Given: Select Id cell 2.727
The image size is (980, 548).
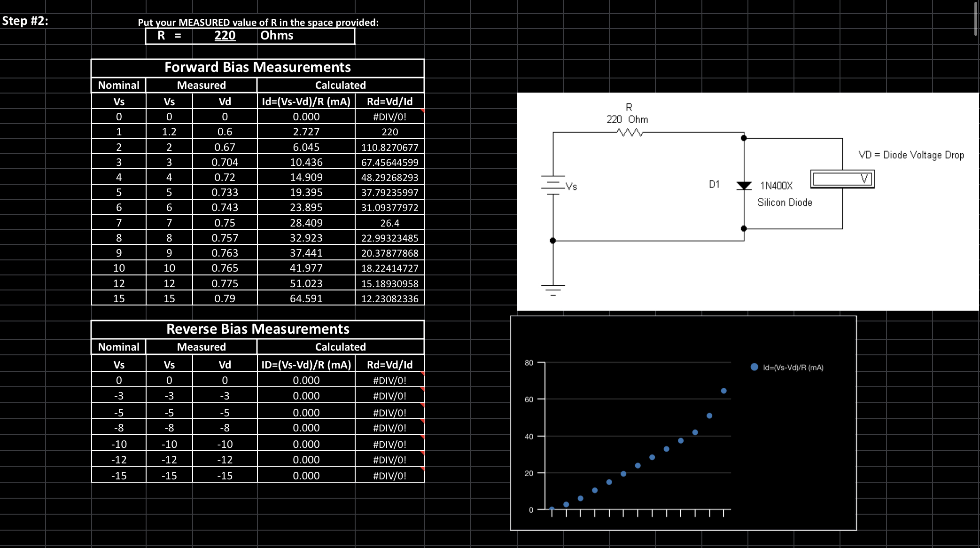Looking at the screenshot, I should click(306, 132).
